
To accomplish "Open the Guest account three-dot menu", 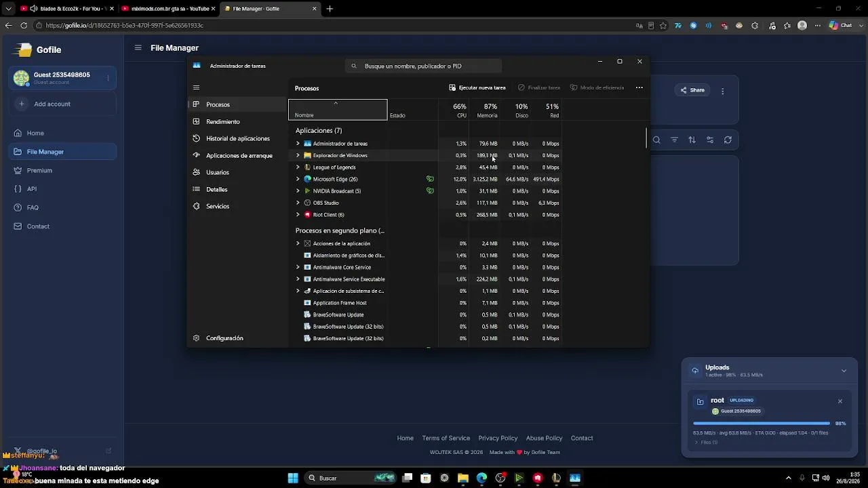I will (x=108, y=78).
